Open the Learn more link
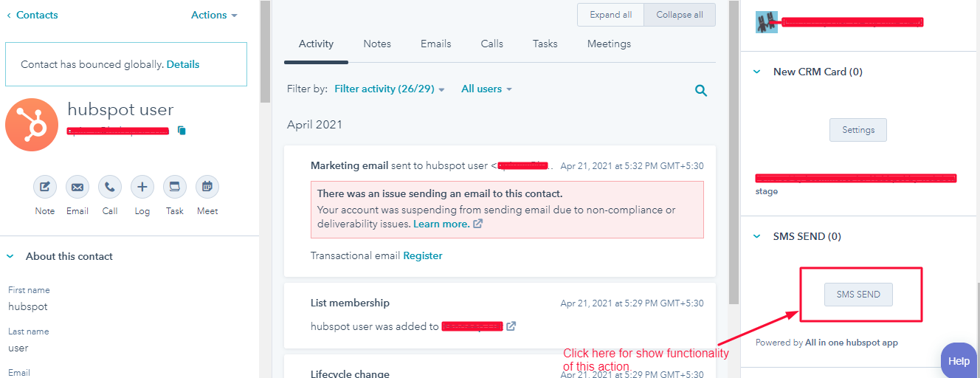Image resolution: width=980 pixels, height=378 pixels. click(441, 224)
